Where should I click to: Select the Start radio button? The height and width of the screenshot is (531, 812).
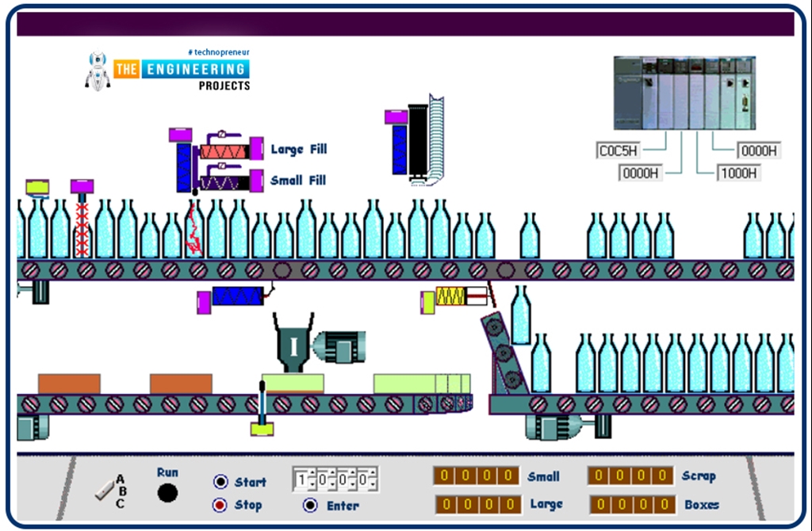click(x=220, y=482)
